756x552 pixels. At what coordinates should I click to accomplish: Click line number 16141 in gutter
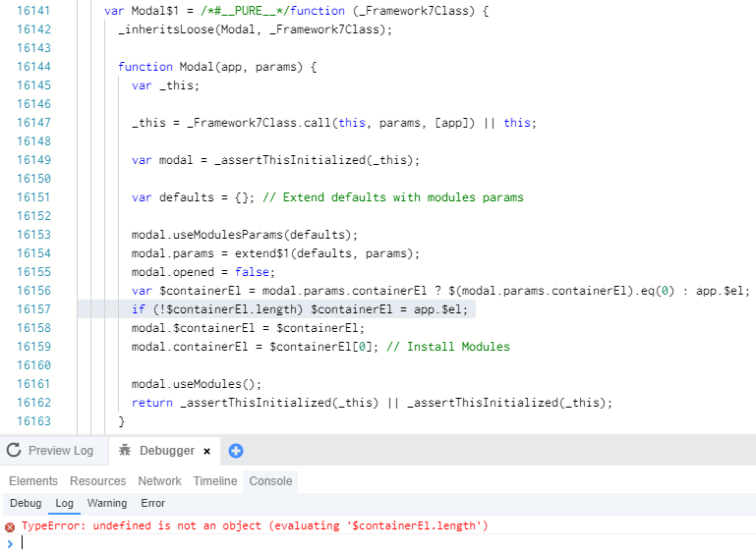[x=33, y=11]
